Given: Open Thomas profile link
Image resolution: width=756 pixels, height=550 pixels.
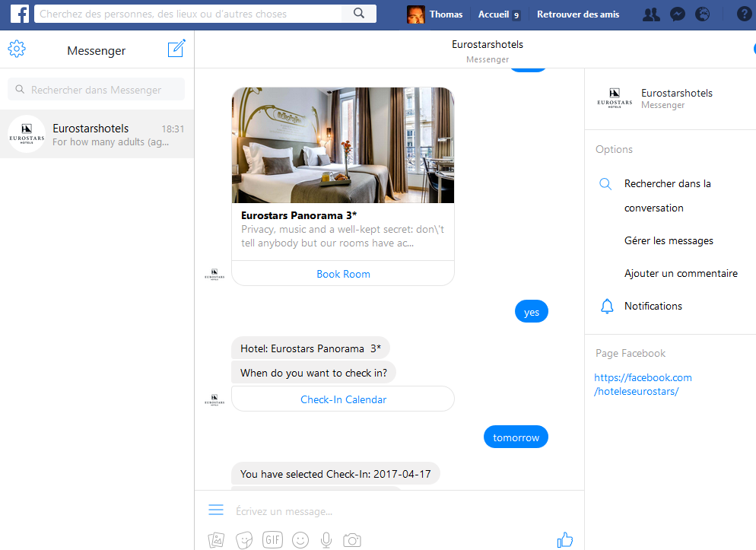Looking at the screenshot, I should point(446,14).
